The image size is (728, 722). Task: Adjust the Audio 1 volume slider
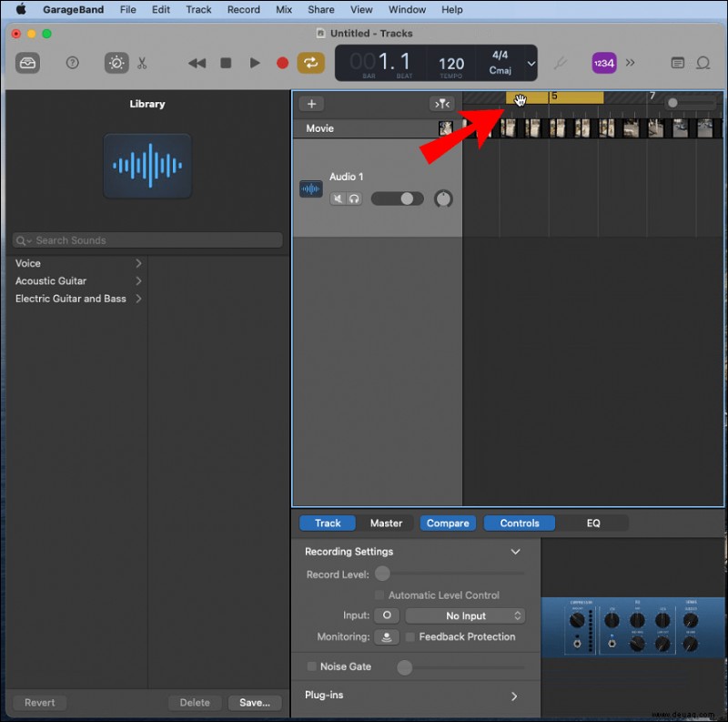click(398, 198)
